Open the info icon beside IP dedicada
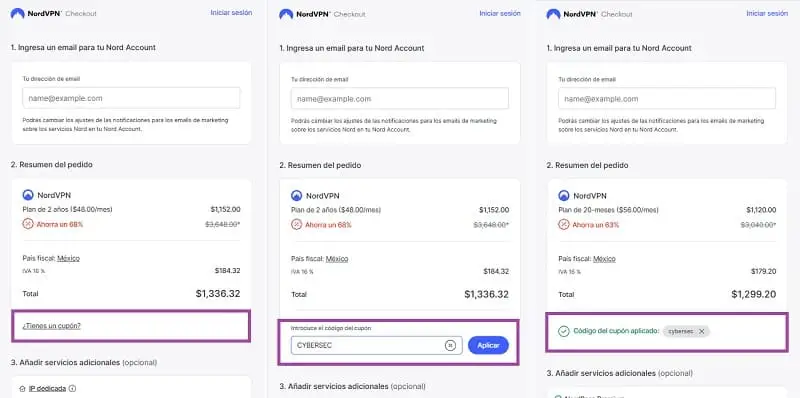Image resolution: width=800 pixels, height=398 pixels. [x=72, y=389]
